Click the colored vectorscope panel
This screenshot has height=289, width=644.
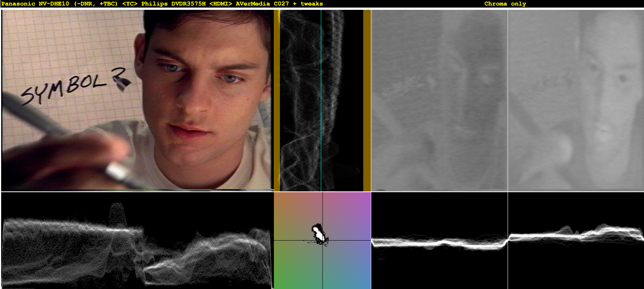[322, 241]
